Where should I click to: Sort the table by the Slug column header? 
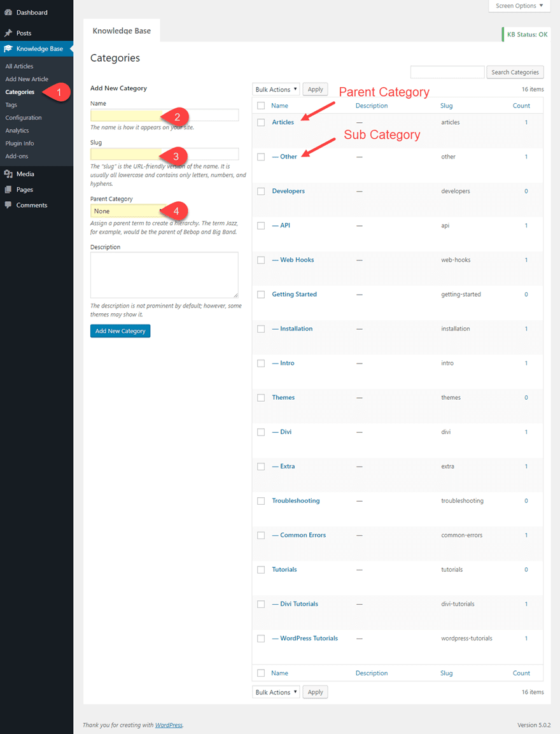pos(446,106)
